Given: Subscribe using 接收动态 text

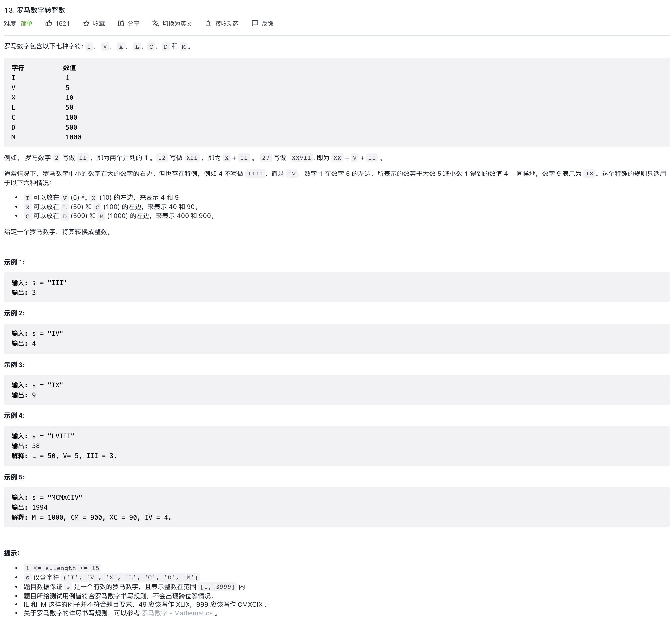Looking at the screenshot, I should click(x=227, y=23).
